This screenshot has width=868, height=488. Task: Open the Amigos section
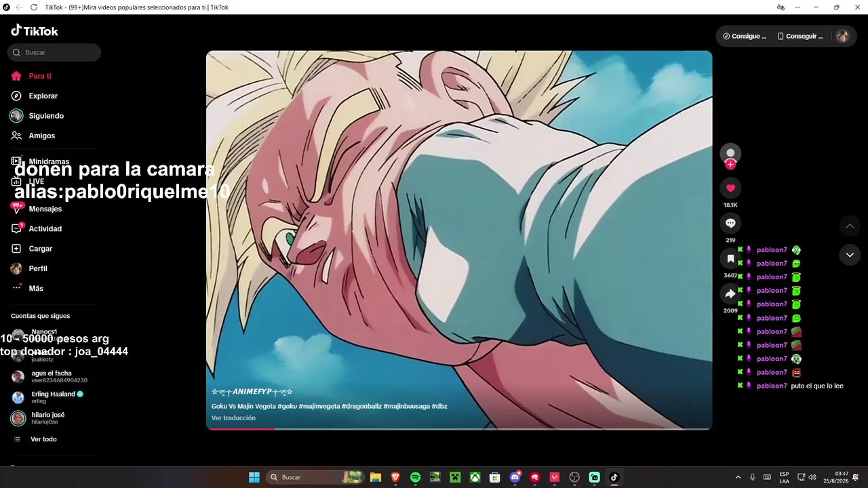(x=33, y=136)
